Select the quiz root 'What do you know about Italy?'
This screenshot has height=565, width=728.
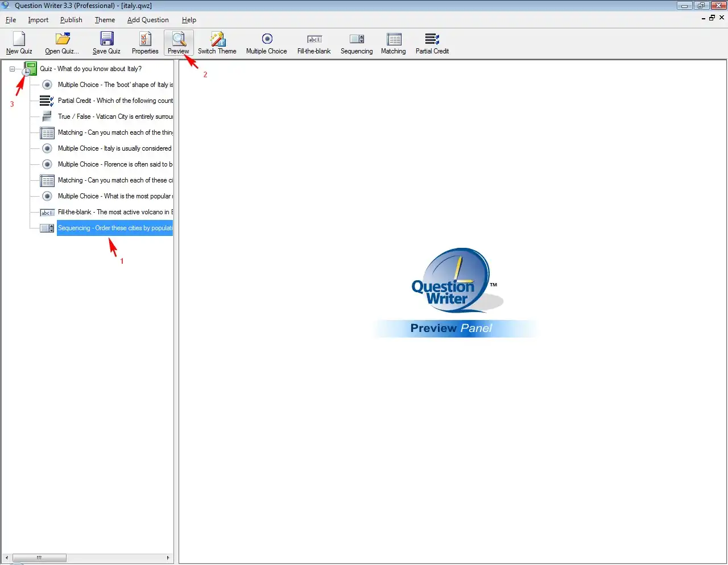90,69
